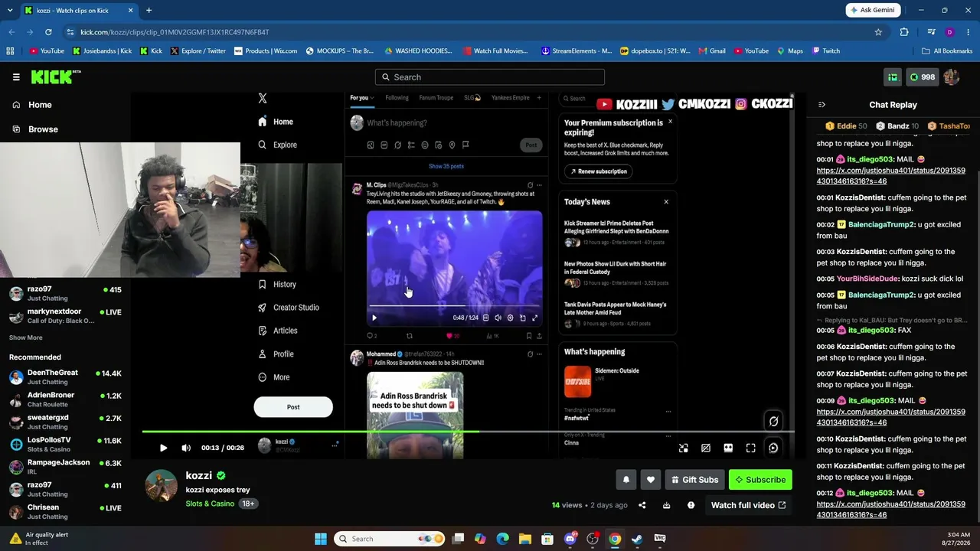Expand Show More under followed channels
980x551 pixels.
pyautogui.click(x=26, y=337)
